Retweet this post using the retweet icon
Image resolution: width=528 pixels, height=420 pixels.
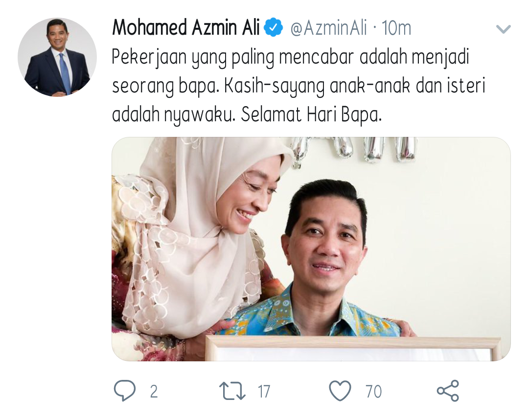click(x=232, y=391)
